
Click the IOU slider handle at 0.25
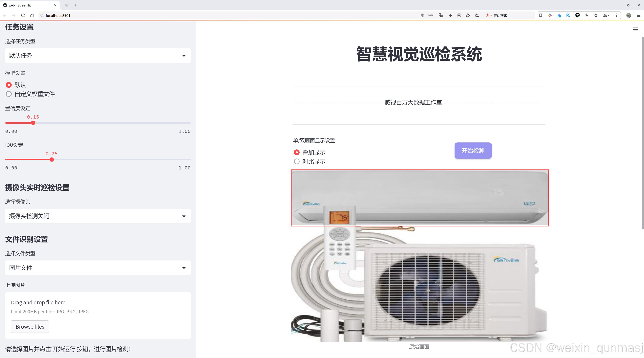click(51, 160)
